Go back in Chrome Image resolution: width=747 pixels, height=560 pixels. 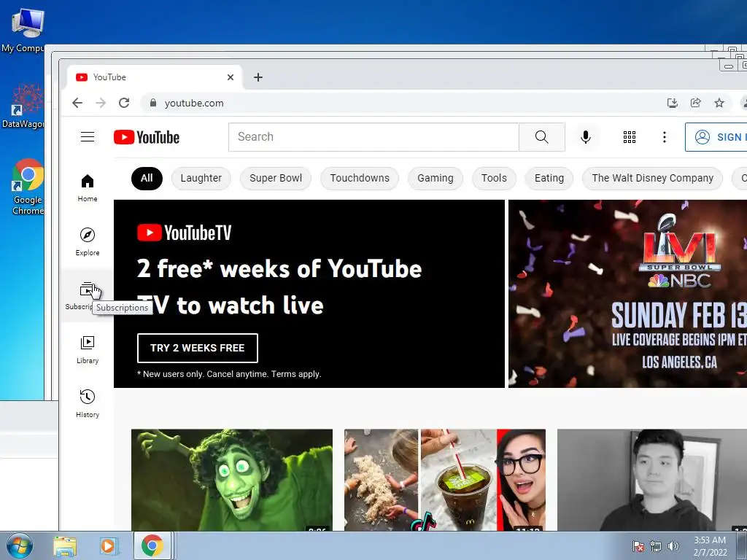pos(77,103)
